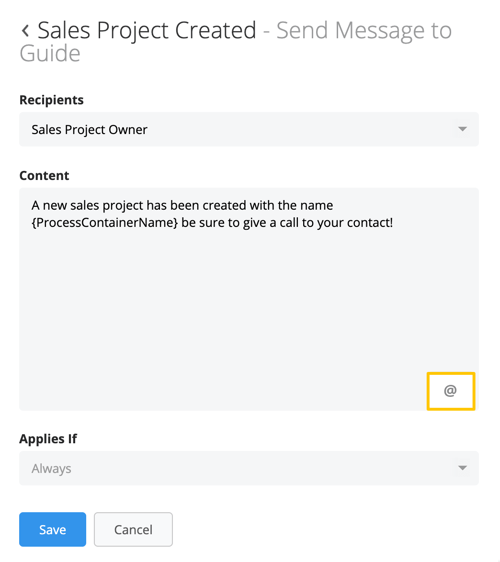This screenshot has height=562, width=500.
Task: Select the 'Sales Project Owner' text
Action: click(90, 130)
